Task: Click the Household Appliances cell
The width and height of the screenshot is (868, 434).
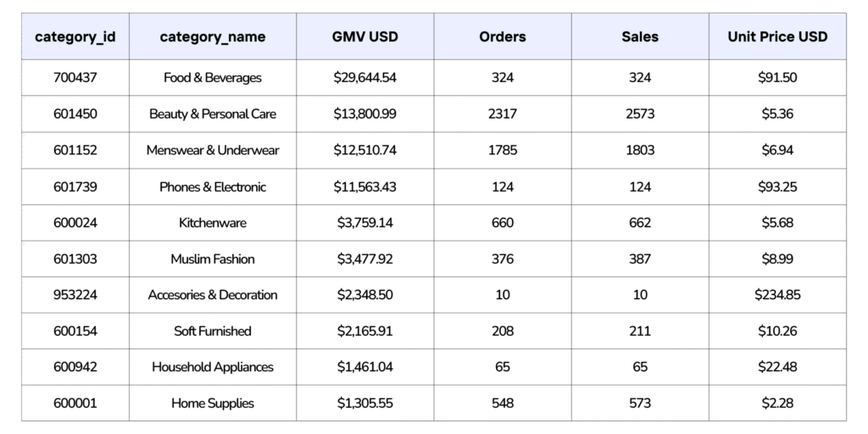Action: [213, 367]
